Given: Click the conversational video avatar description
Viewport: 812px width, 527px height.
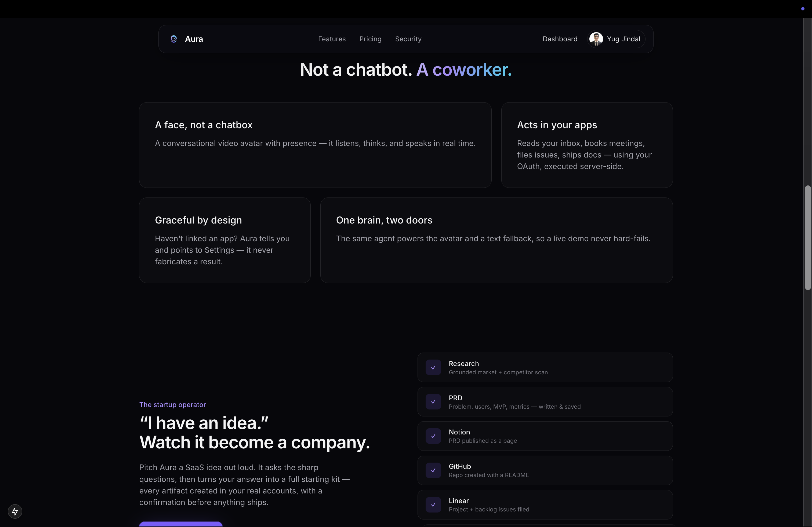Looking at the screenshot, I should pos(315,144).
